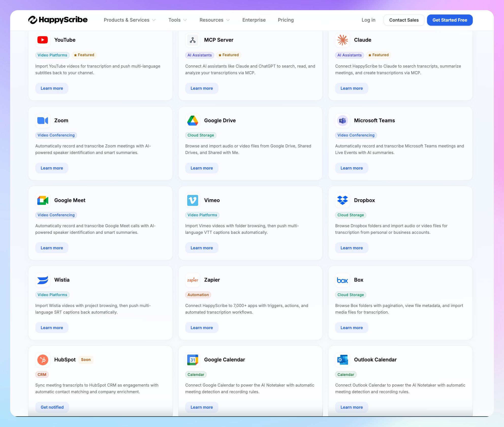Click Learn more on Zoom card
This screenshot has height=427, width=504.
[52, 168]
